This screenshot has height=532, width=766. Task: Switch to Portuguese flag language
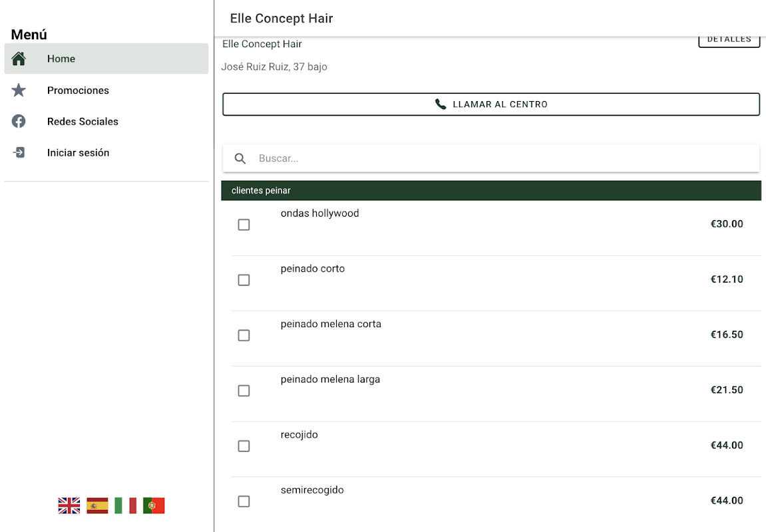(154, 505)
